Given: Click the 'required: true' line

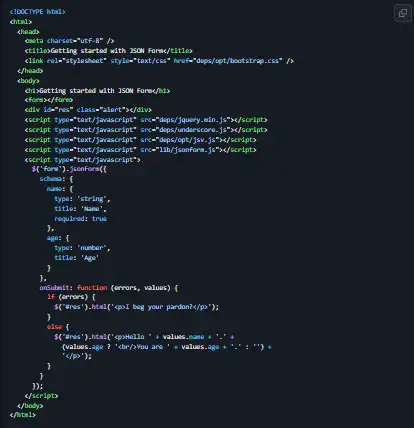Looking at the screenshot, I should click(x=80, y=219).
